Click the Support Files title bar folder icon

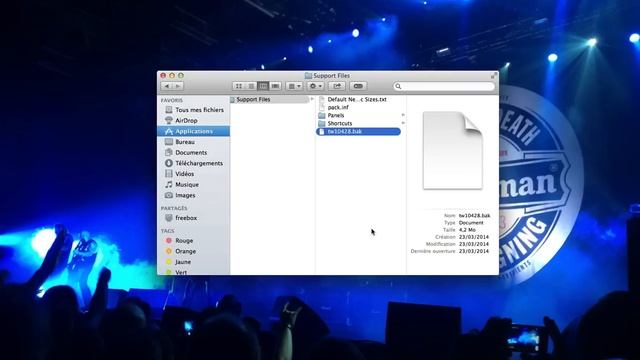(x=308, y=76)
